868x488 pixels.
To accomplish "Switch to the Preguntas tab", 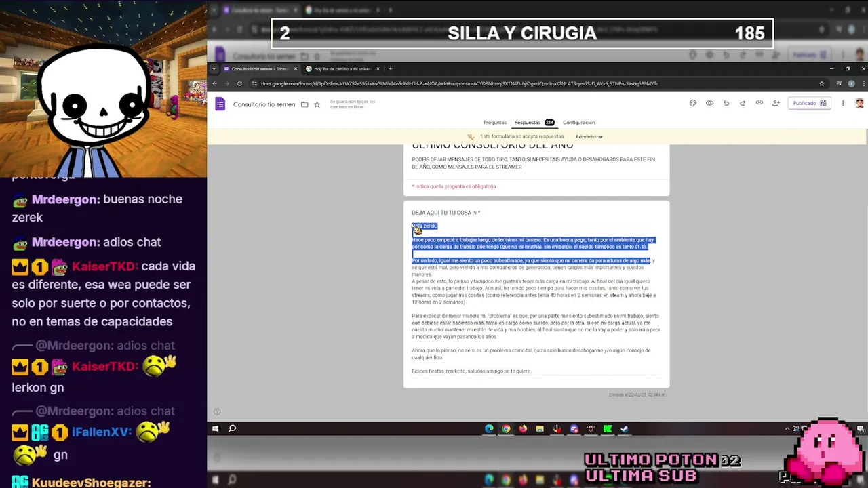I will point(494,123).
